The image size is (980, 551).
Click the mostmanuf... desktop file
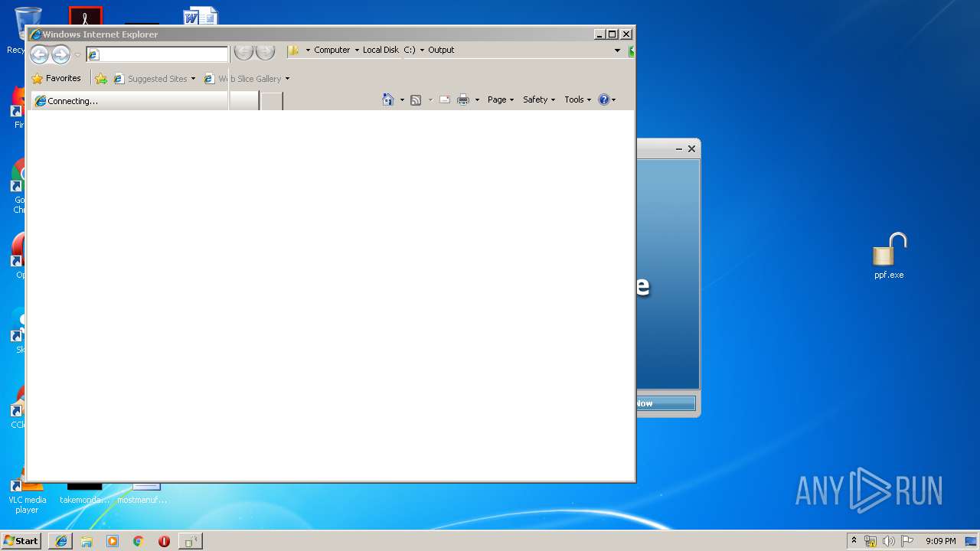[142, 493]
